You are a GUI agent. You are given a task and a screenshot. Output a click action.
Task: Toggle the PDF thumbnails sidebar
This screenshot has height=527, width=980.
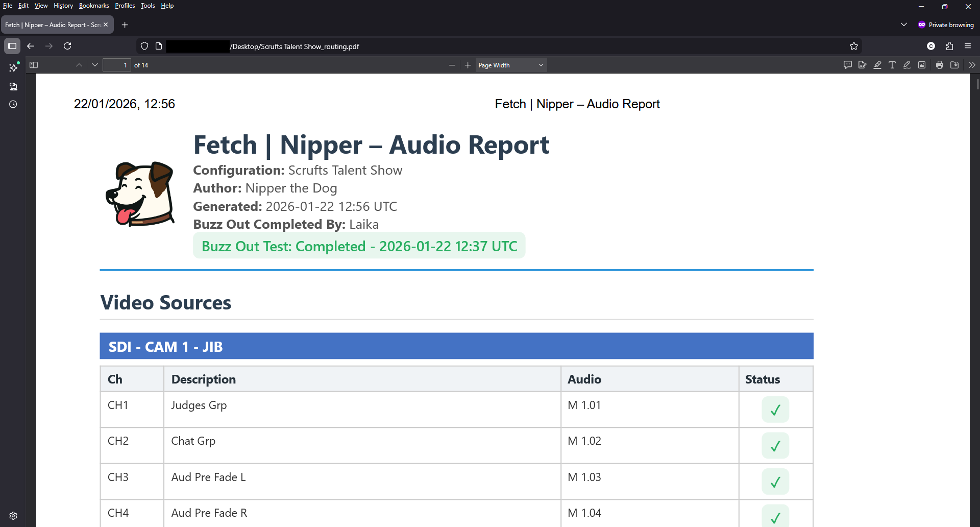[33, 65]
